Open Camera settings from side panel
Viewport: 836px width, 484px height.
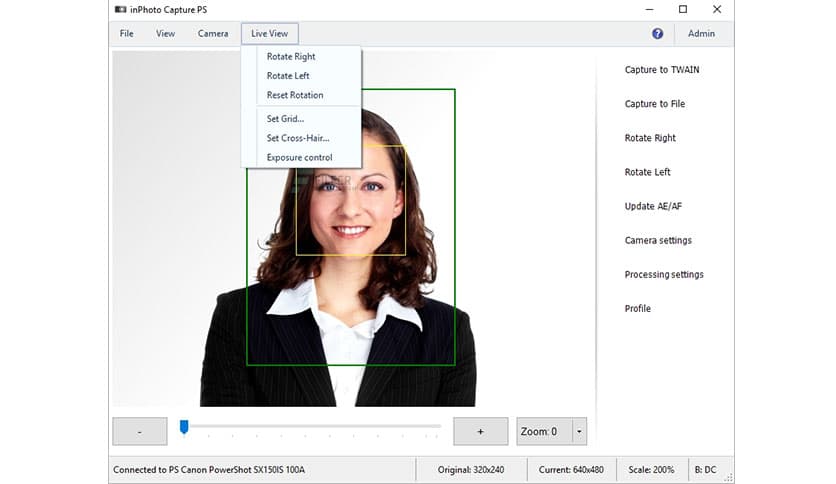(x=658, y=240)
